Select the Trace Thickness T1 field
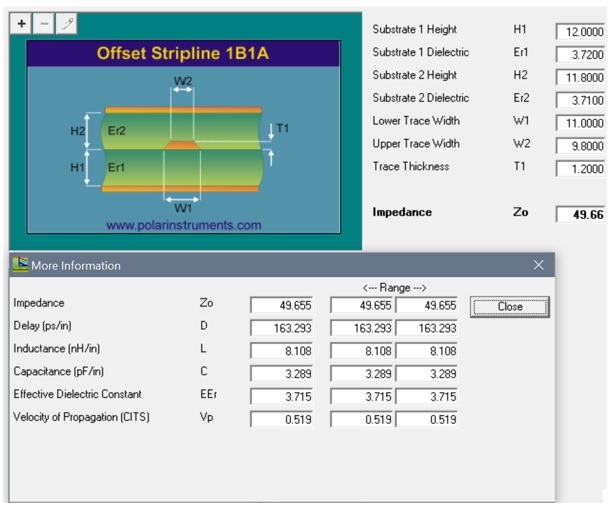 [x=580, y=169]
